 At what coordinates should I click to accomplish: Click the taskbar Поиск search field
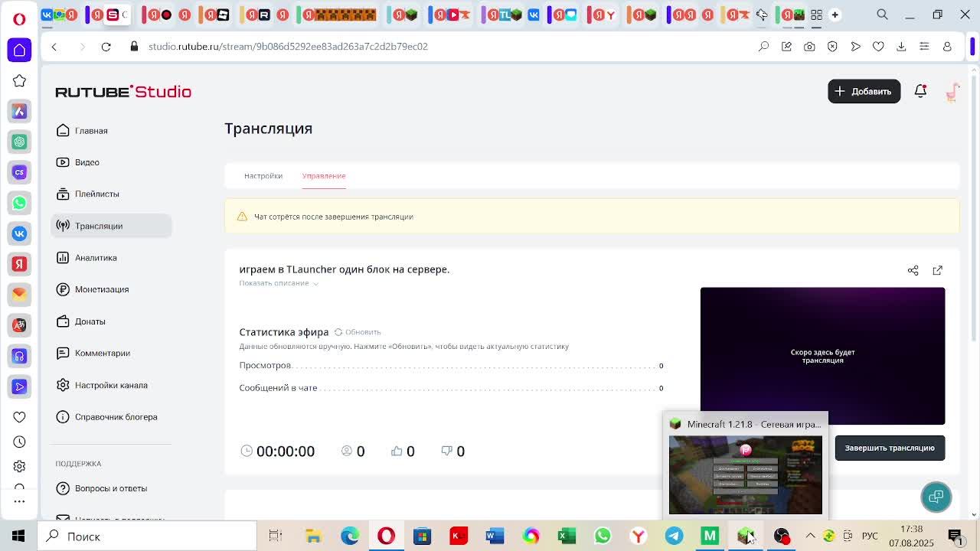[148, 536]
